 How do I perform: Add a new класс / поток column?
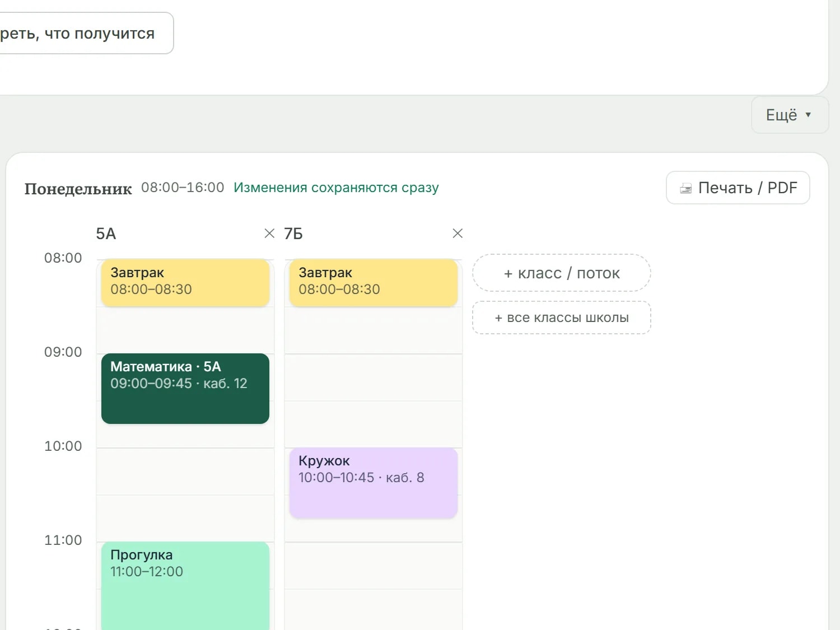coord(562,273)
